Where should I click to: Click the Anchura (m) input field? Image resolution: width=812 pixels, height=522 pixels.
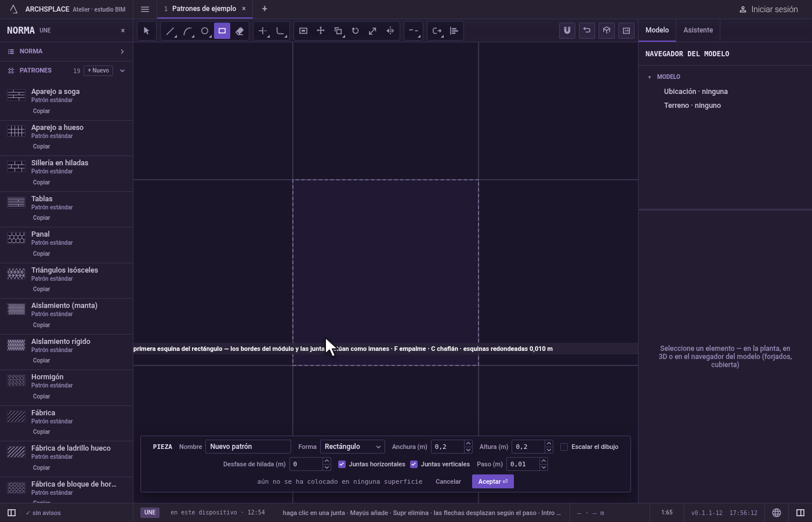[x=448, y=447]
